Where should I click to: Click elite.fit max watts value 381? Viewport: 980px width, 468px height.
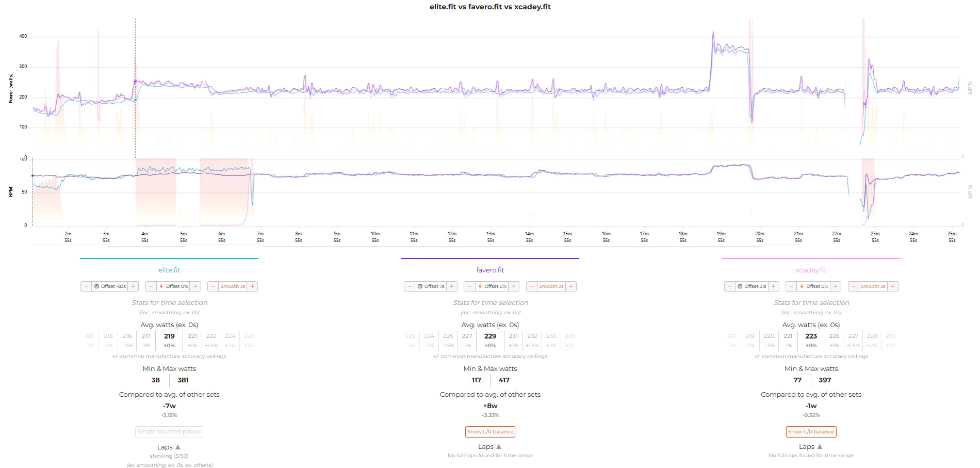click(x=183, y=380)
